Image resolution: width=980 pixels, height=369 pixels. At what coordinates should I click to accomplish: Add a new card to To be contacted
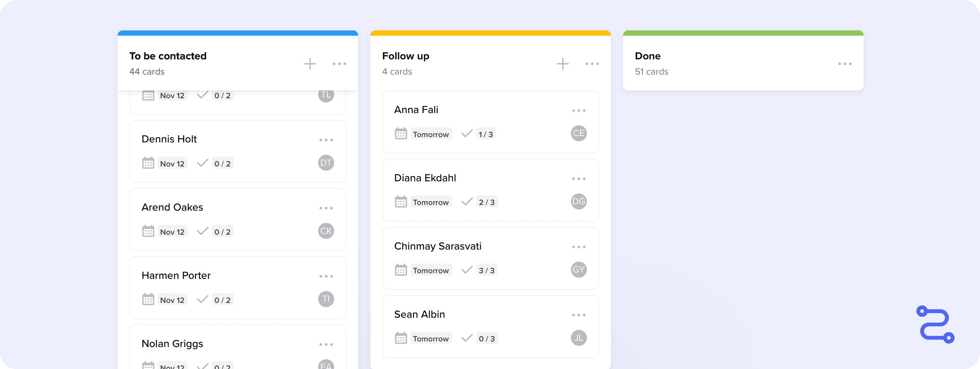point(310,64)
